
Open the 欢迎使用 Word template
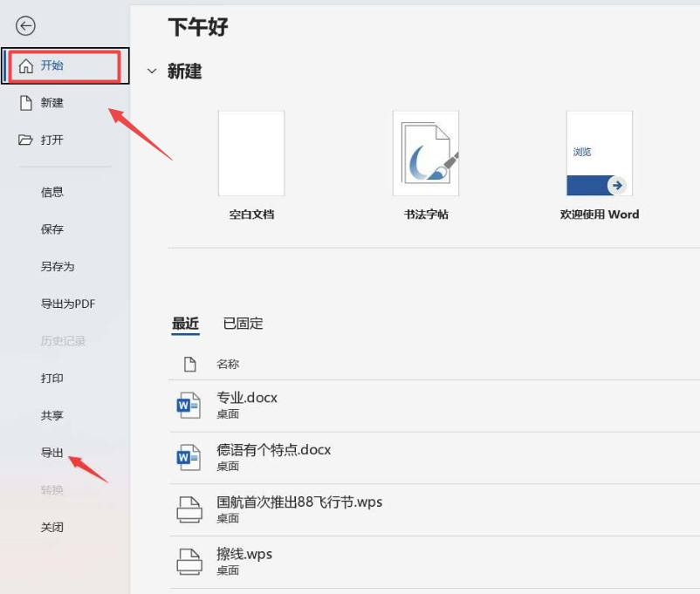(599, 154)
